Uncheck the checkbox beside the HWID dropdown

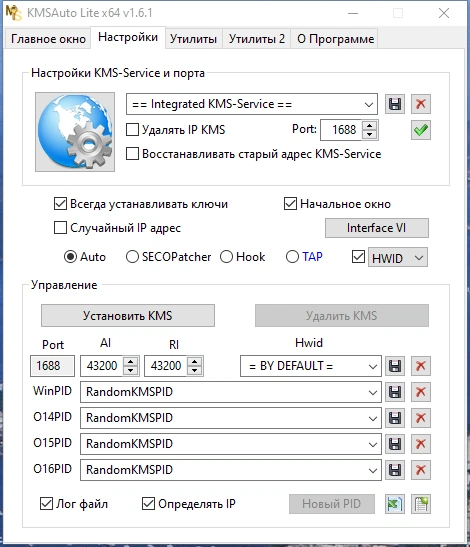tap(358, 257)
